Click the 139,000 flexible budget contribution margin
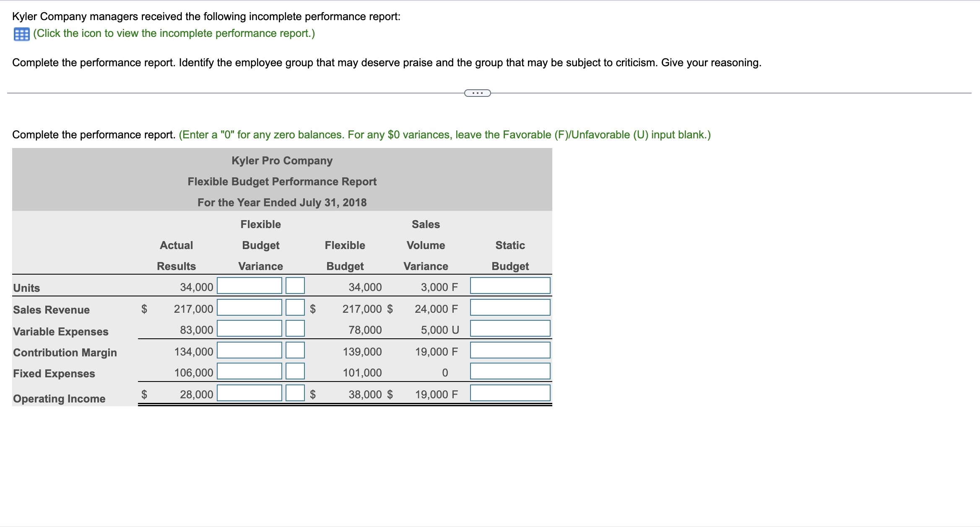This screenshot has width=980, height=527. pyautogui.click(x=362, y=352)
